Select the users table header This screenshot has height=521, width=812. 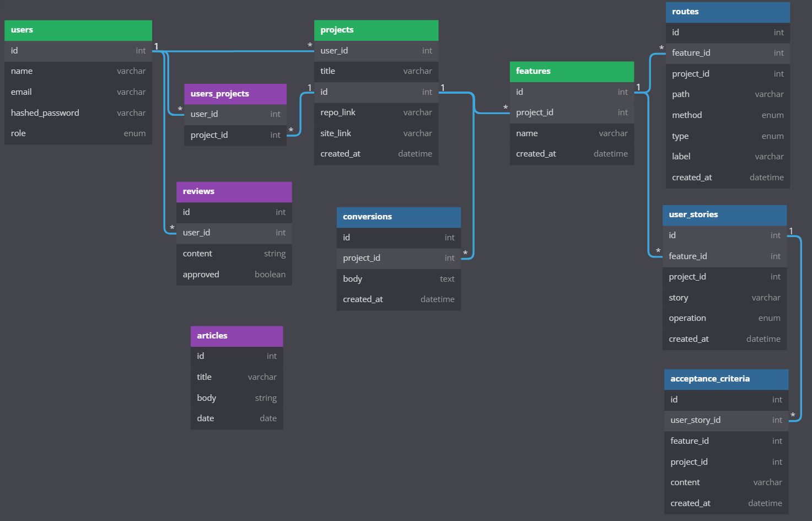pyautogui.click(x=77, y=30)
